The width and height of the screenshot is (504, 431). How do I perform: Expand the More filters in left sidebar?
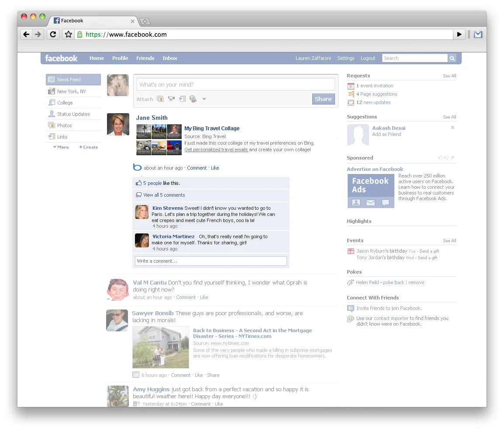coord(61,147)
